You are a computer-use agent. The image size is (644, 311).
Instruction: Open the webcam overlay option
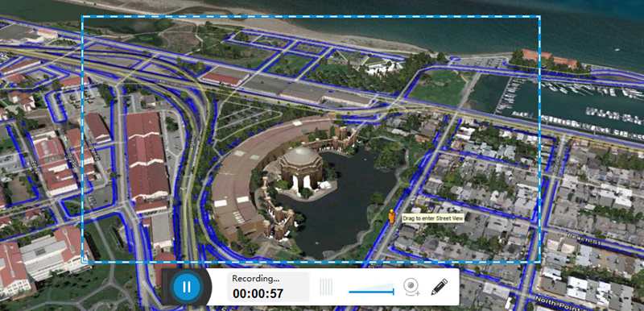point(411,287)
